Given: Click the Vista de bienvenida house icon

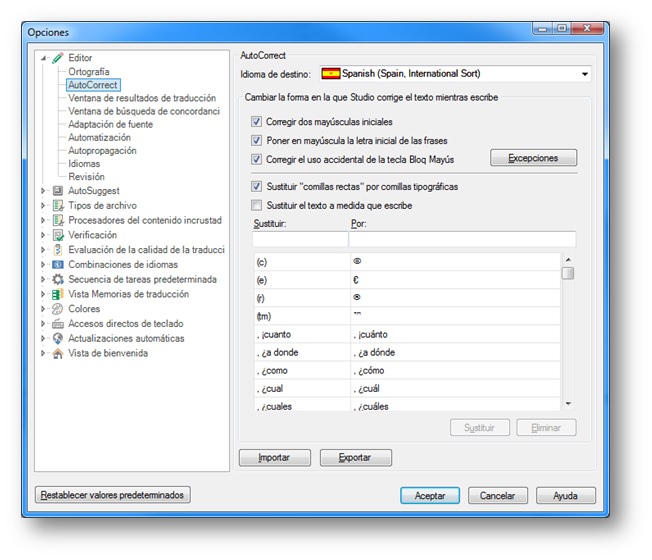Looking at the screenshot, I should [58, 353].
